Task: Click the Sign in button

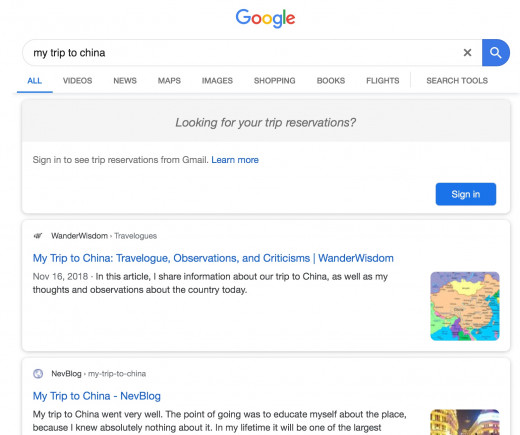Action: (x=466, y=194)
